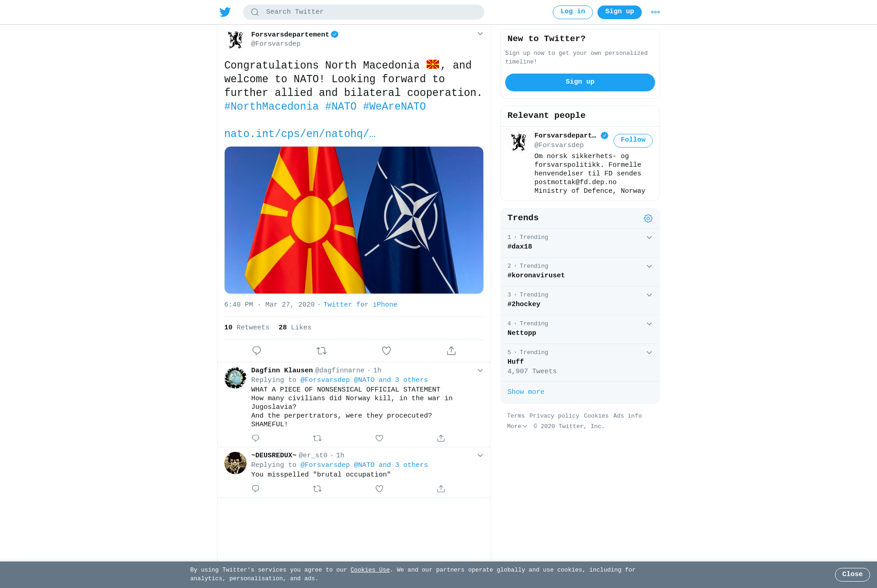The image size is (877, 588).
Task: Select the Nettopp trending item
Action: pos(580,329)
